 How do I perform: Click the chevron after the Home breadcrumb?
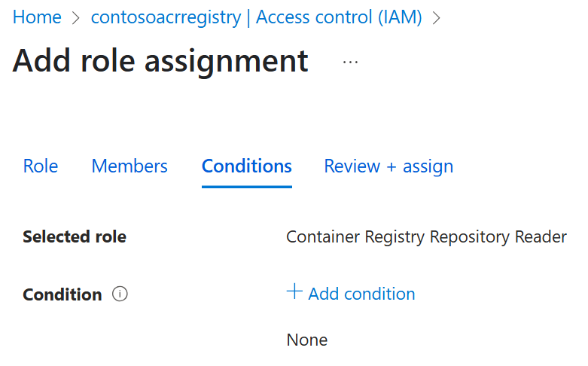(x=76, y=18)
